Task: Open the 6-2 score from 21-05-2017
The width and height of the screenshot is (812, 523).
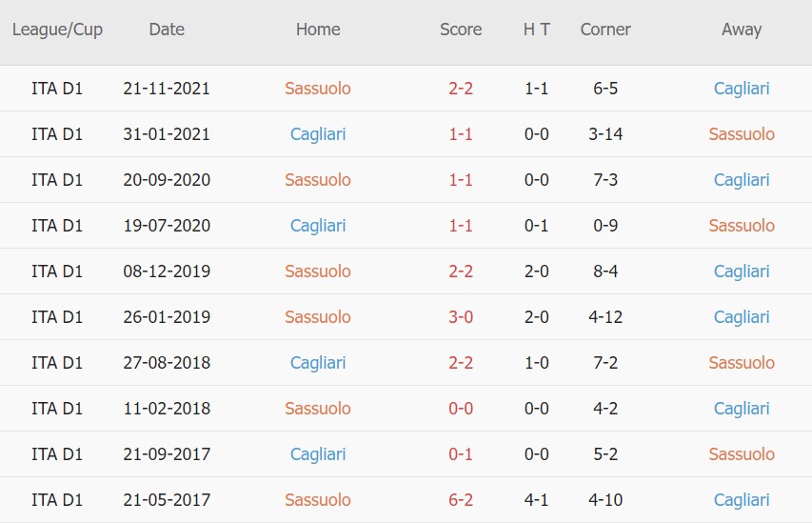Action: pos(461,500)
